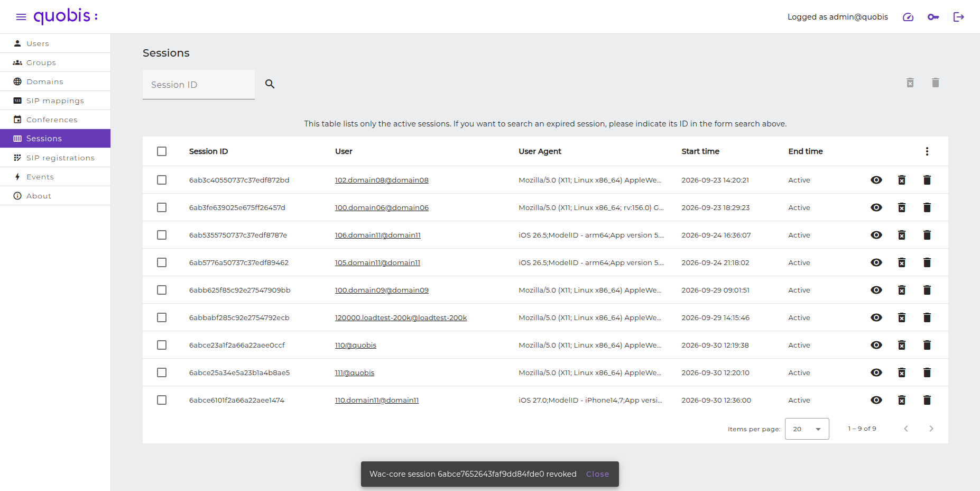
Task: Click the revoke selected sessions icon above table
Action: (910, 83)
